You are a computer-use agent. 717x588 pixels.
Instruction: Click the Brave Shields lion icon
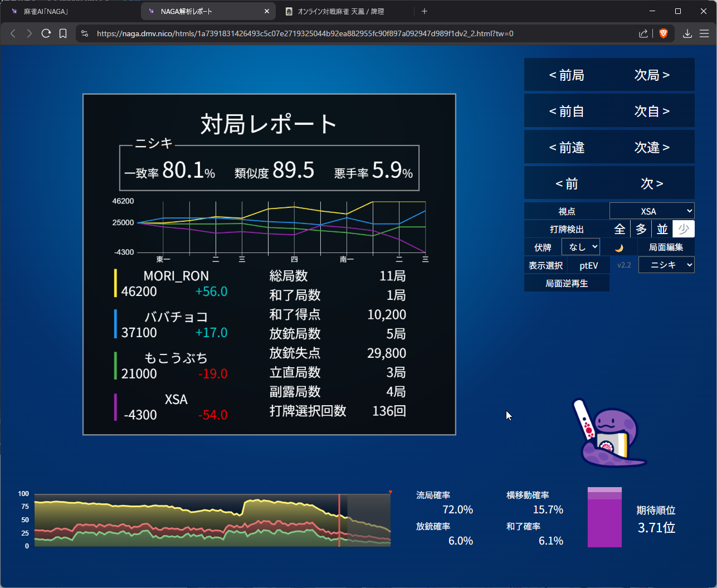663,33
